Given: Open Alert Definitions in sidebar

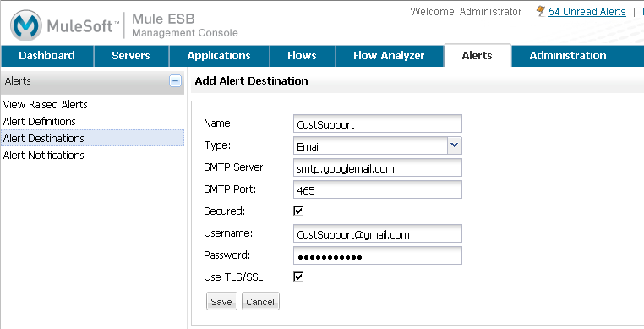Looking at the screenshot, I should (40, 121).
